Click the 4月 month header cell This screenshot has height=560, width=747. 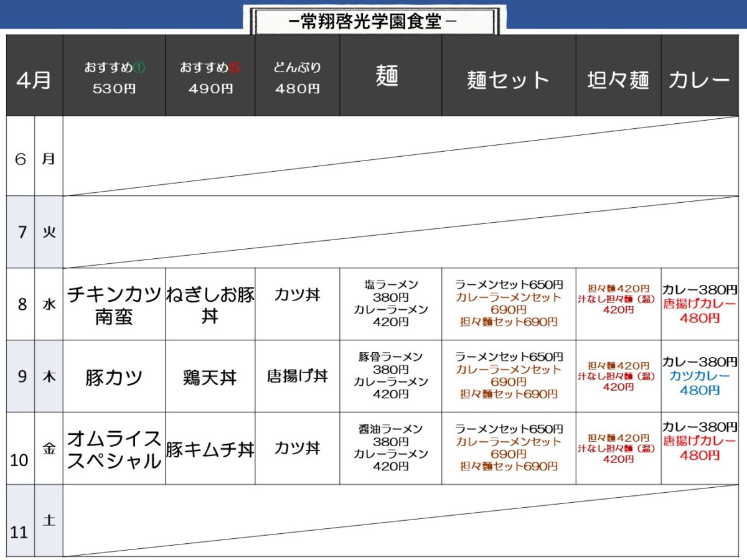pos(34,81)
